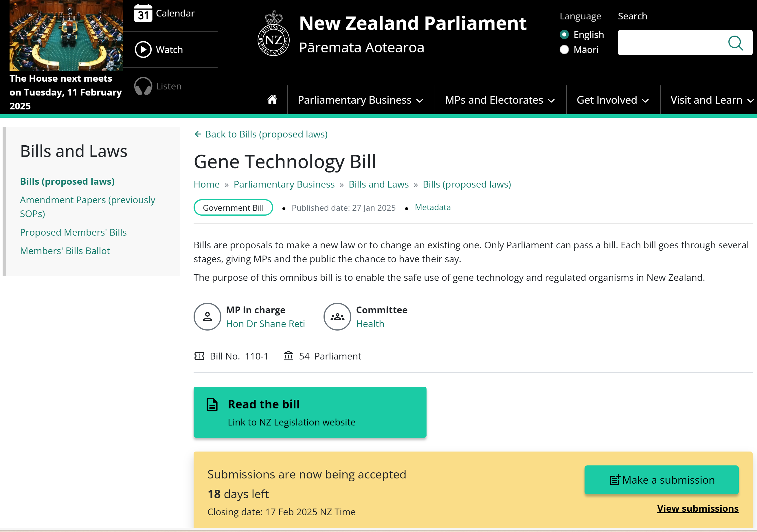Click the Committee group icon

[x=337, y=317]
